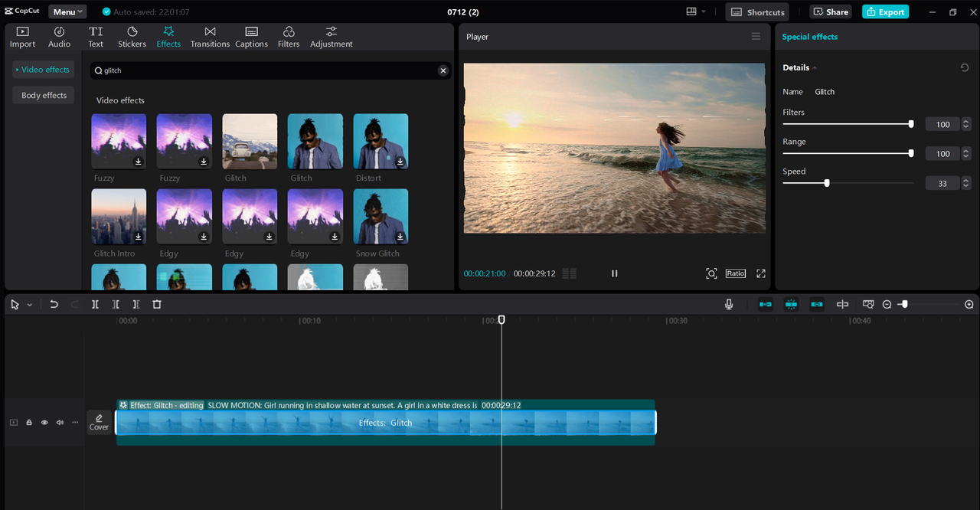The height and width of the screenshot is (510, 980).
Task: Toggle the compare grid icon beside timecode
Action: pos(569,273)
